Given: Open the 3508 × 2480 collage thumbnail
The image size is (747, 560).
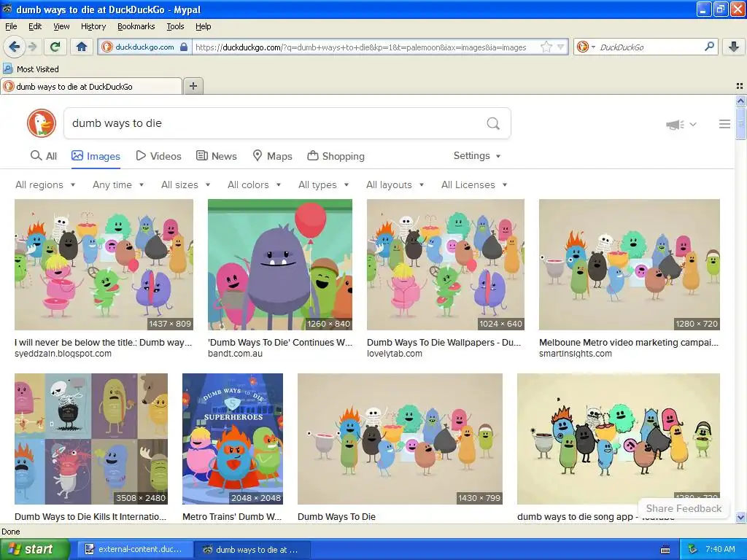Looking at the screenshot, I should coord(91,439).
